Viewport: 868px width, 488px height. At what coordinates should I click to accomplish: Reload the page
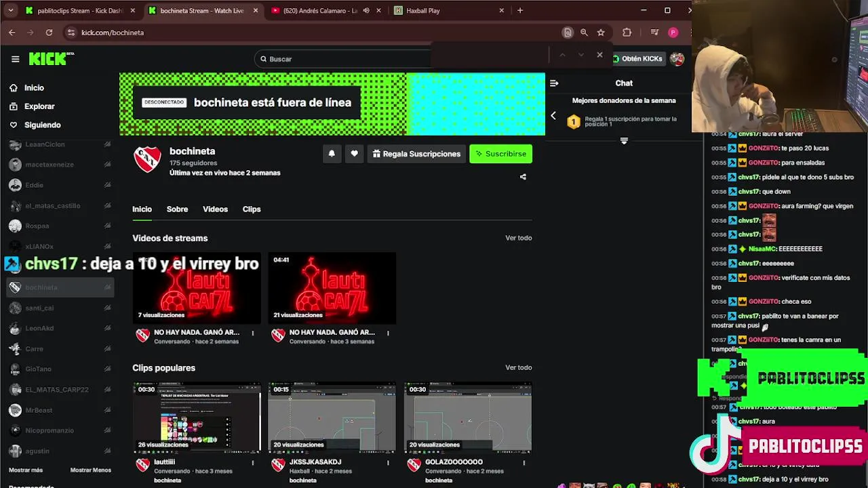[49, 33]
